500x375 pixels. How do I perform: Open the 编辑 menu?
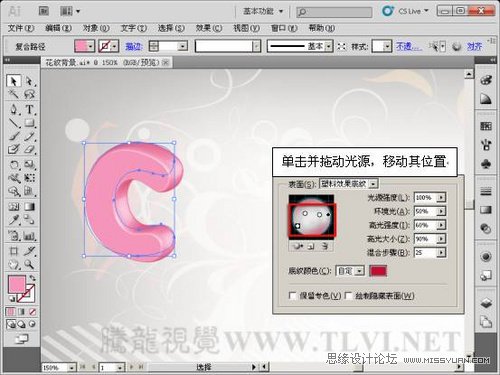(58, 28)
